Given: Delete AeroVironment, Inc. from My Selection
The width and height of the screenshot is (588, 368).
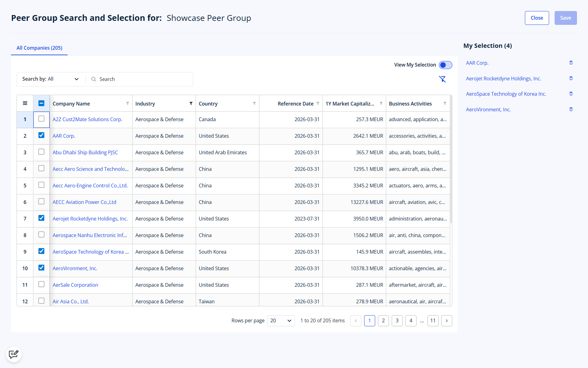Looking at the screenshot, I should coord(571,109).
